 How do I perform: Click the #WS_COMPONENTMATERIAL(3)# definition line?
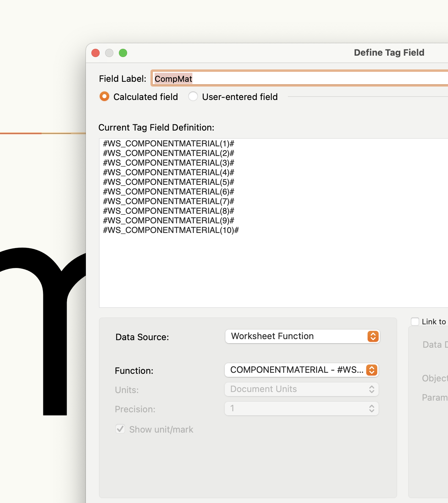click(x=168, y=163)
